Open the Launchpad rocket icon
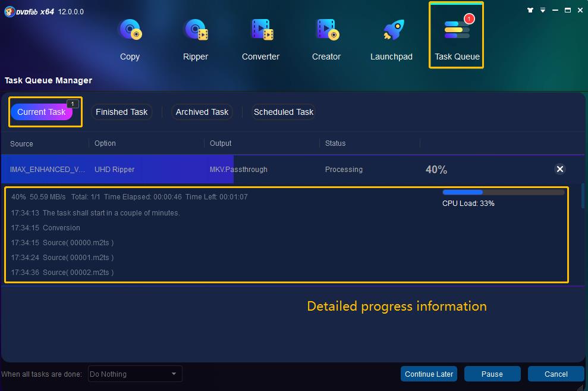This screenshot has width=588, height=391. [391, 31]
